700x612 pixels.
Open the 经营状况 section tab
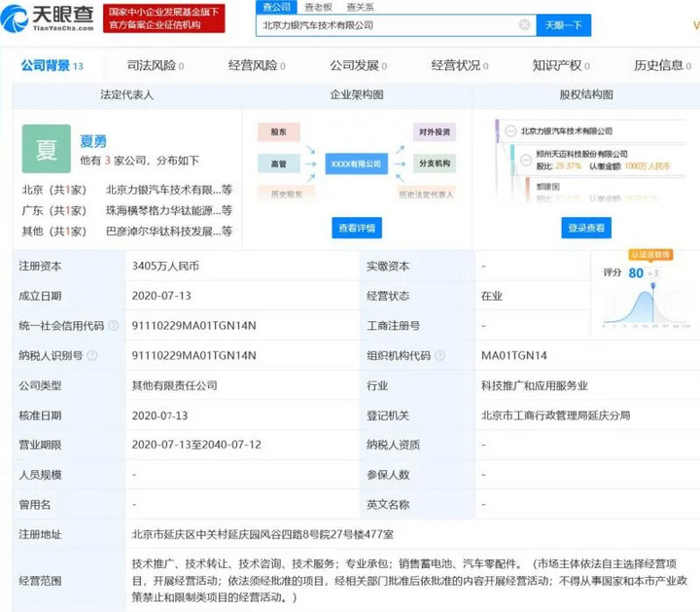coord(459,65)
